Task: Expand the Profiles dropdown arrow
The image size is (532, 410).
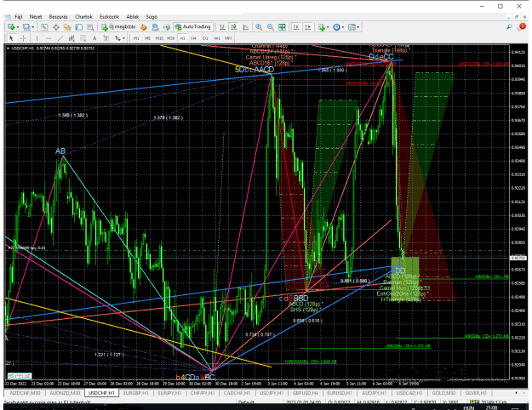Action: point(33,27)
